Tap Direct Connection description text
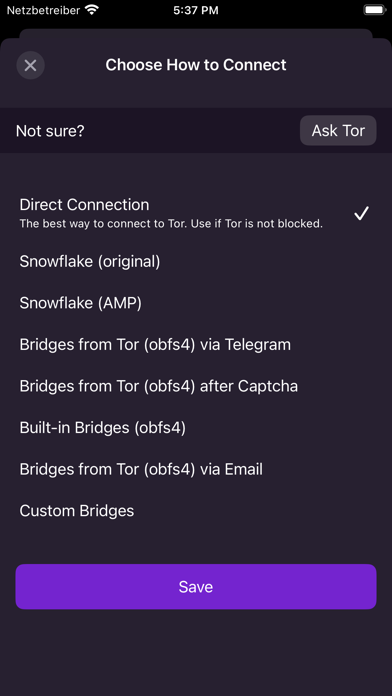This screenshot has width=392, height=696. pos(171,224)
